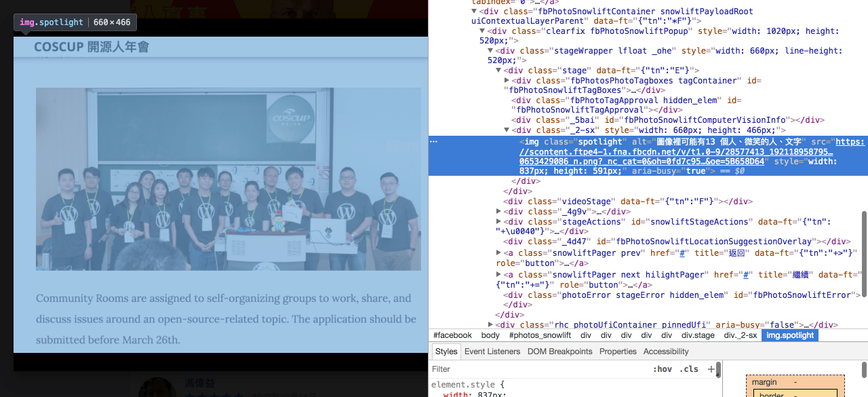Viewport: 868px width, 397px height.
Task: Click the COSCUP group photo in the page
Action: [228, 179]
